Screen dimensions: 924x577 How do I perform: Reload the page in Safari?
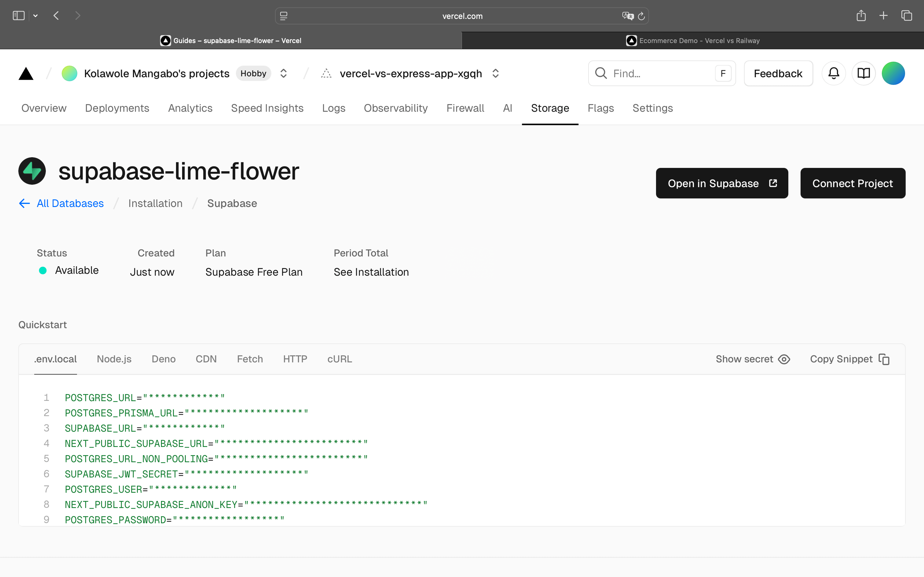point(641,16)
